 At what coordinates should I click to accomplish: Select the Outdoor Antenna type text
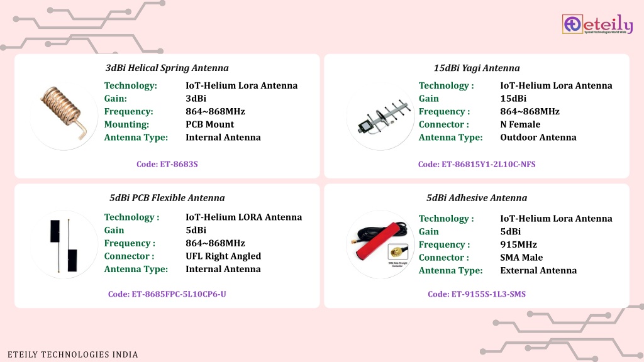point(538,138)
